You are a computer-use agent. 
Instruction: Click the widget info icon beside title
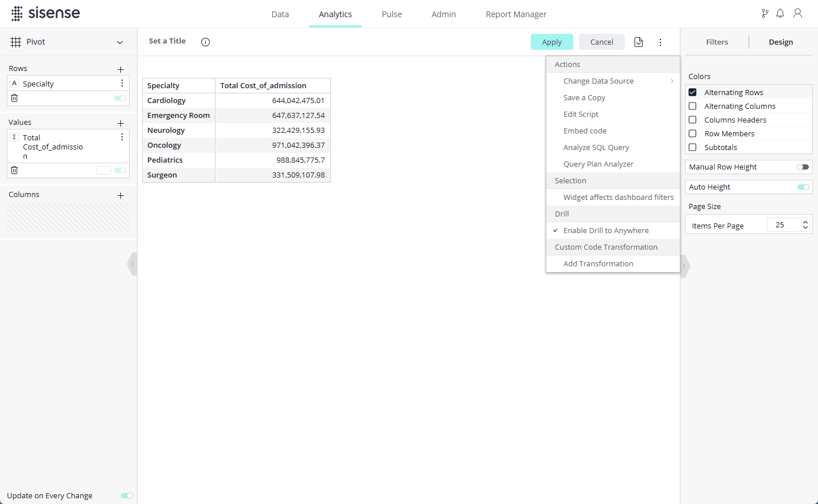[205, 42]
